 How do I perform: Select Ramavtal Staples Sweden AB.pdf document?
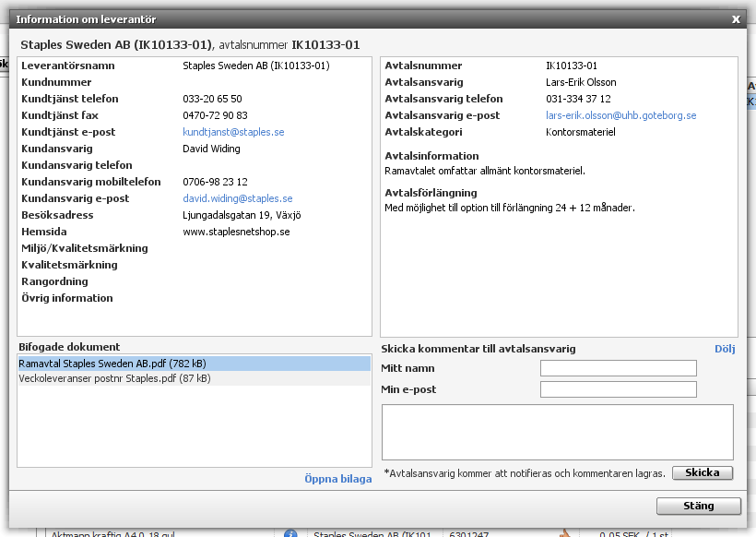(195, 364)
